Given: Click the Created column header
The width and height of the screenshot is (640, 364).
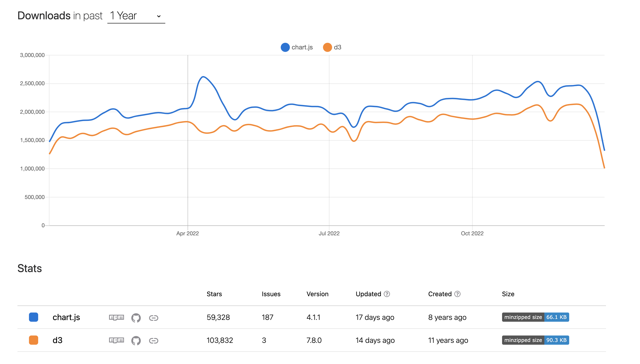Looking at the screenshot, I should point(440,294).
